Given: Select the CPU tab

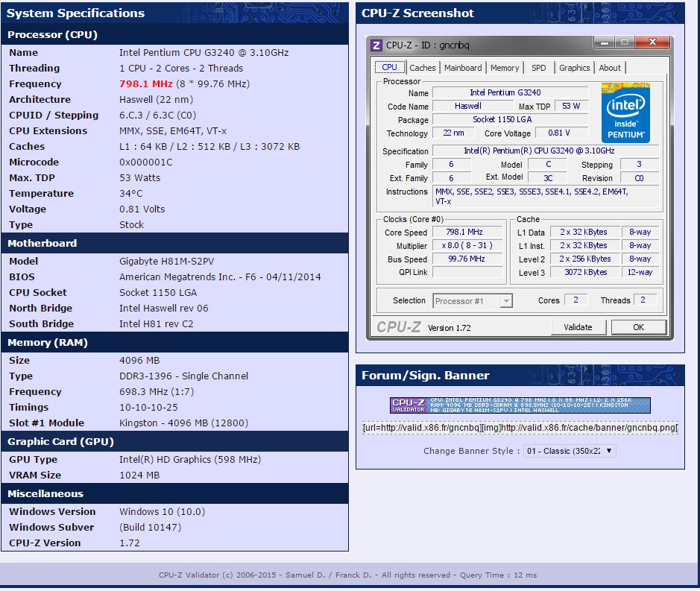Looking at the screenshot, I should pos(389,67).
